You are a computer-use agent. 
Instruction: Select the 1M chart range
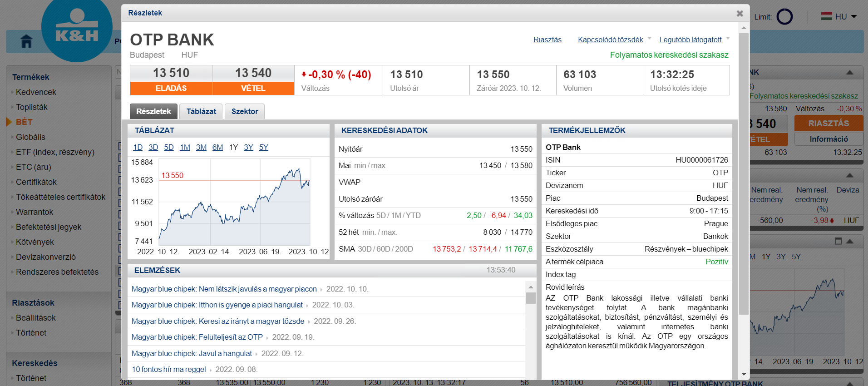185,147
